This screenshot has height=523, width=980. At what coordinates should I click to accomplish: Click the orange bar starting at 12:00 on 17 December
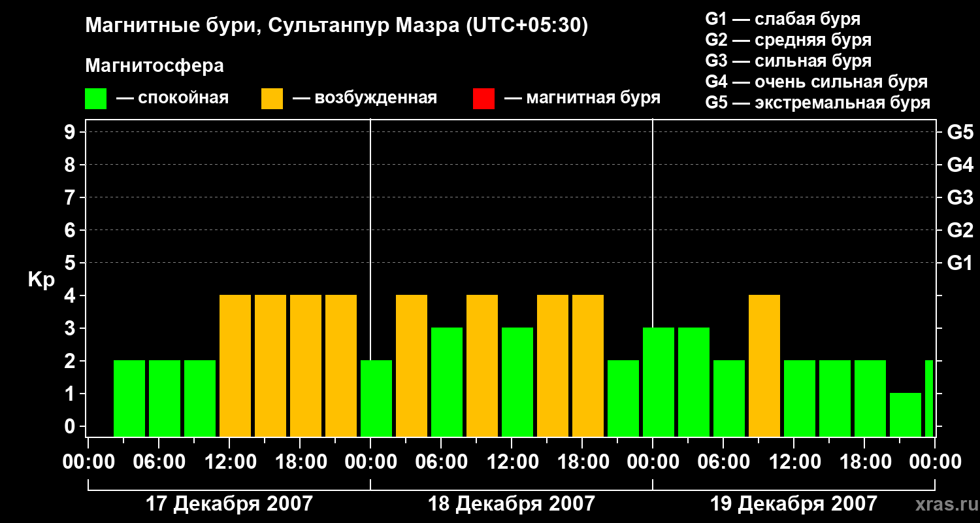235,365
